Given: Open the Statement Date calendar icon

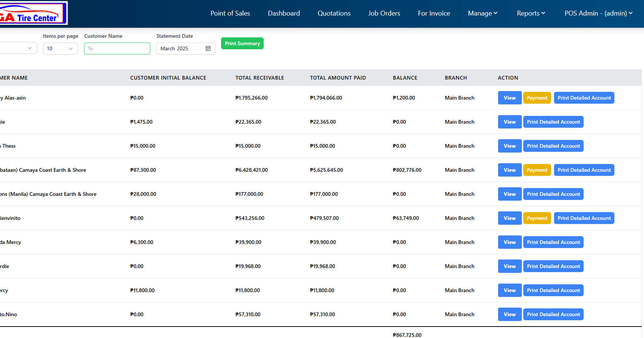Looking at the screenshot, I should (208, 48).
